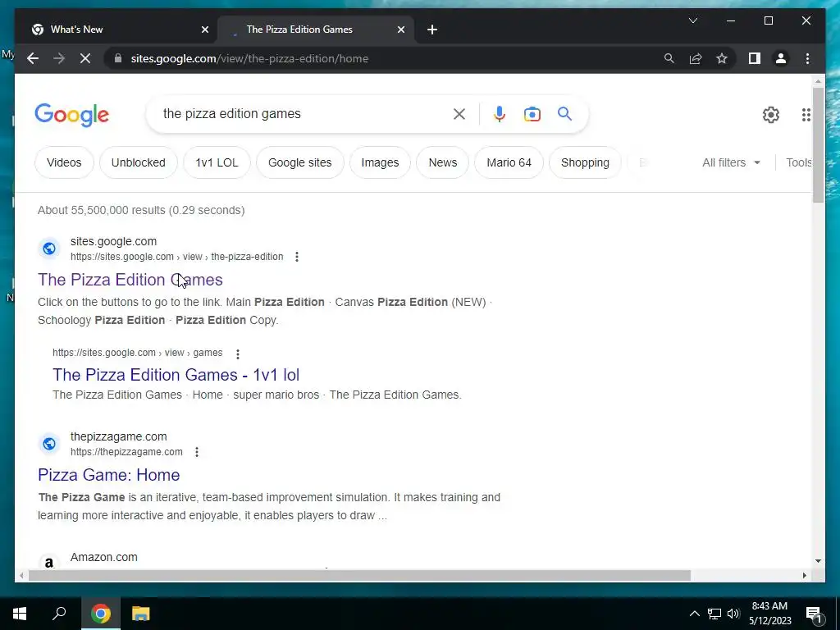Click the scroll down arrow of vertical scrollbar

coord(818,561)
